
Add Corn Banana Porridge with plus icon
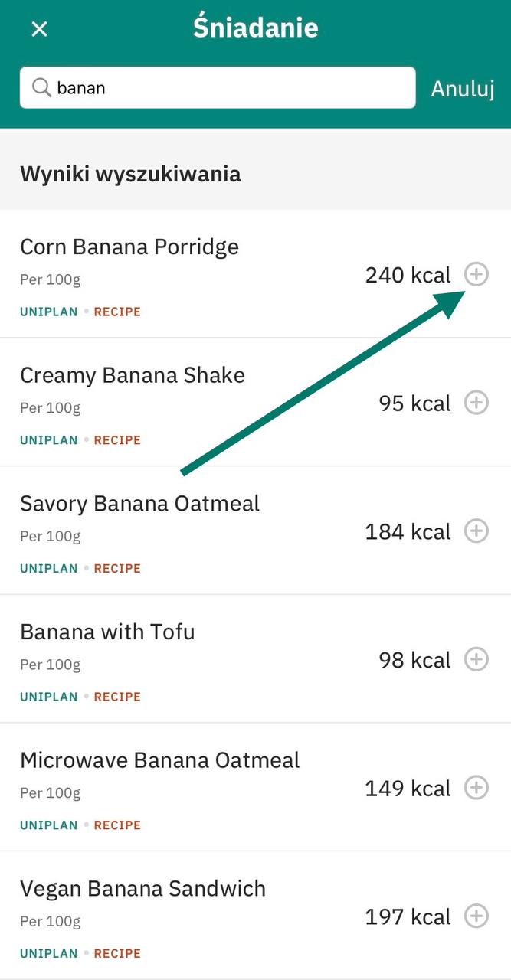click(x=477, y=274)
